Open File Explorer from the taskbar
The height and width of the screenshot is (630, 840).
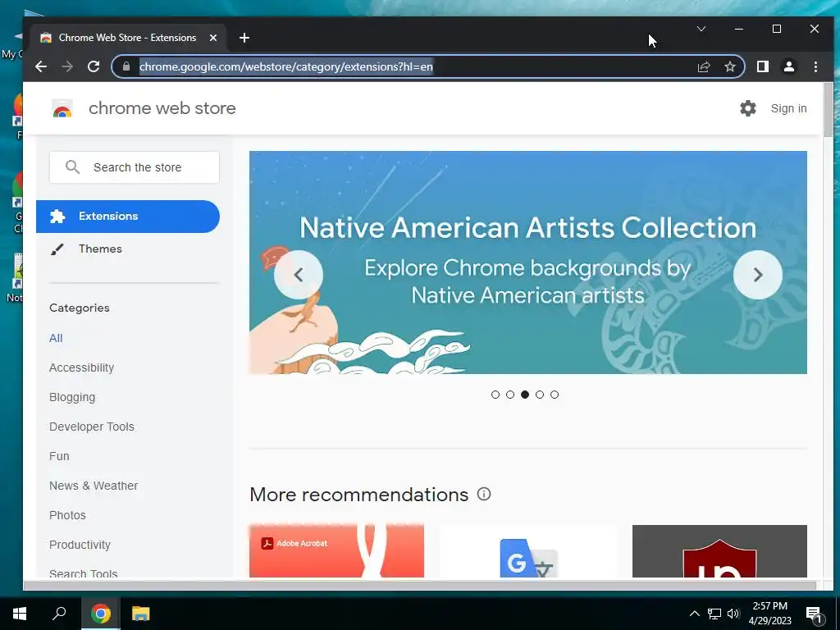point(141,614)
